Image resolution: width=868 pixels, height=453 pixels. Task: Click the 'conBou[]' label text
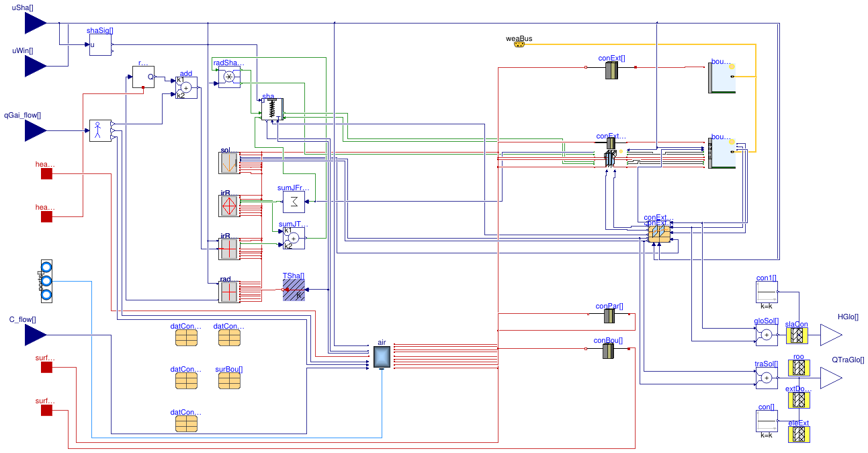pyautogui.click(x=608, y=340)
